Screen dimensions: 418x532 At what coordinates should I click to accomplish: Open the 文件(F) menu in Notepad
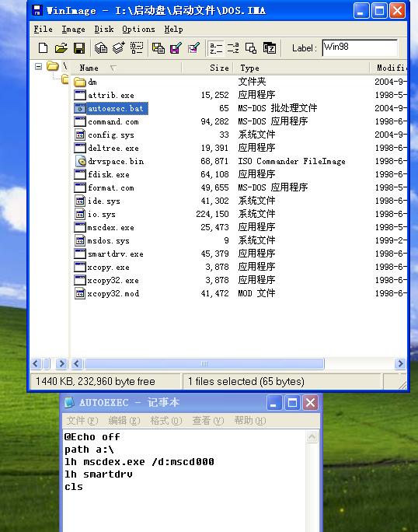pyautogui.click(x=82, y=421)
